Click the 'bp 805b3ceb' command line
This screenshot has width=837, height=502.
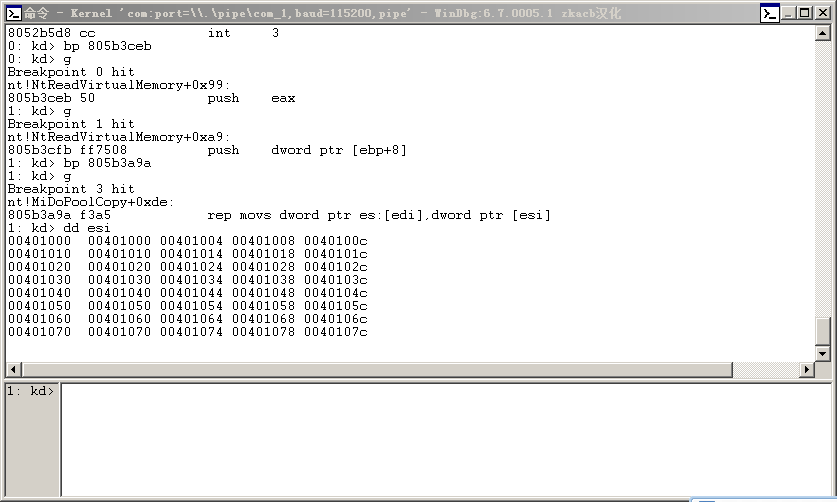80,46
